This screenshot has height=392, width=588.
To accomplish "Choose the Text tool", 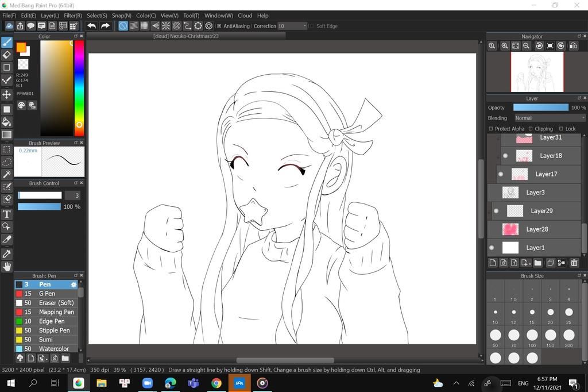I will point(7,214).
